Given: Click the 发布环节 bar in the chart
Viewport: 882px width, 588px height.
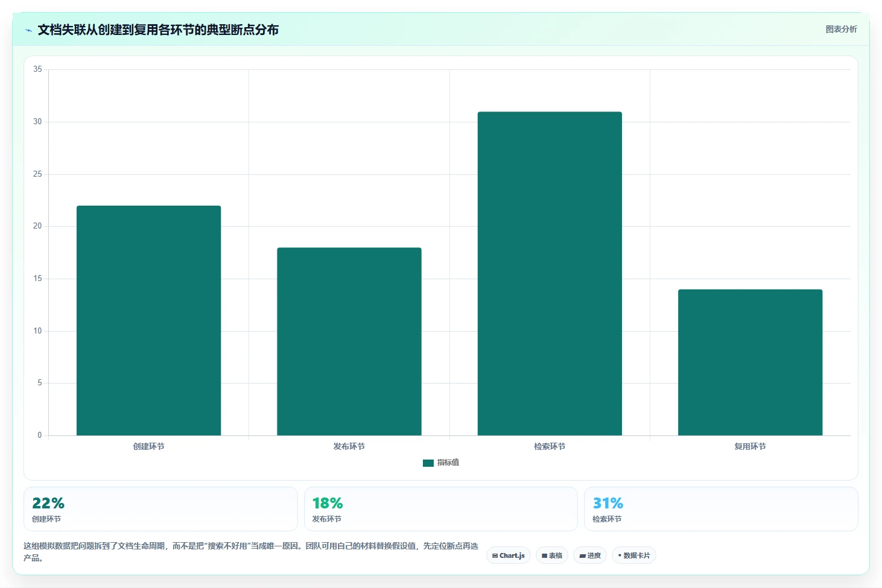Looking at the screenshot, I should coord(349,341).
